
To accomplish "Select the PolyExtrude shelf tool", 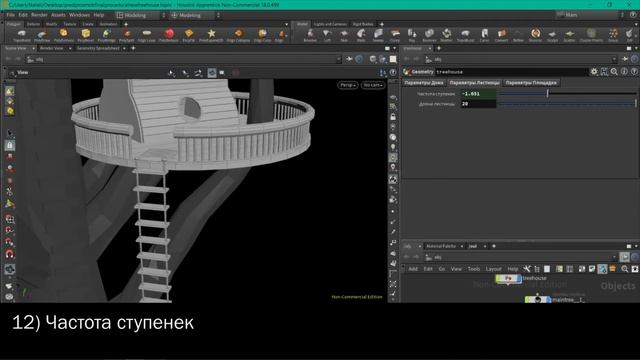I will click(64, 35).
